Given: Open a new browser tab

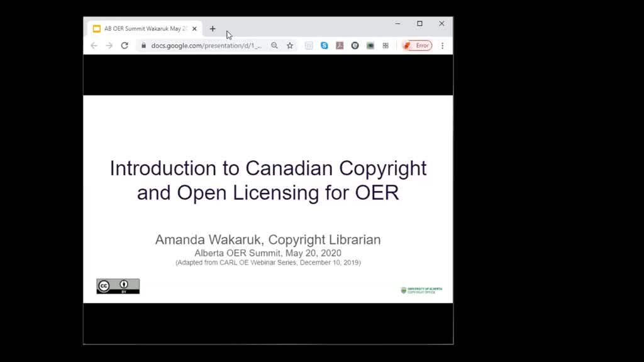Looking at the screenshot, I should 213,29.
